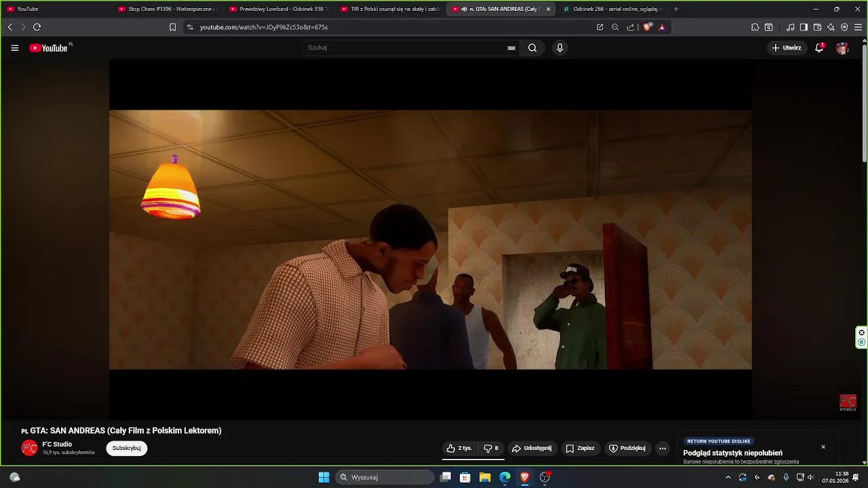868x488 pixels.
Task: Open YouTube notifications bell
Action: (x=819, y=48)
